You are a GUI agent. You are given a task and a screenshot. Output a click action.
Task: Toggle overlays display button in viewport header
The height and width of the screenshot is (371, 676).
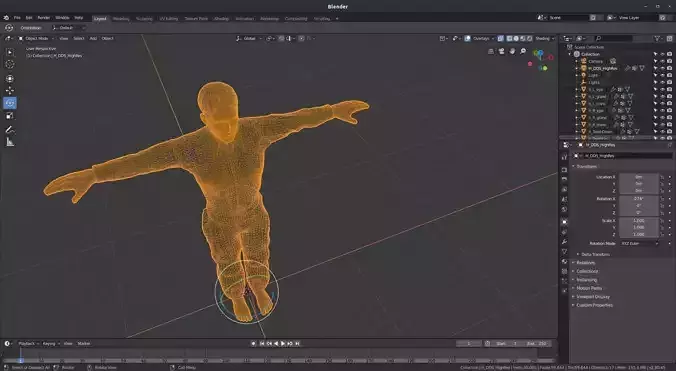pos(468,38)
